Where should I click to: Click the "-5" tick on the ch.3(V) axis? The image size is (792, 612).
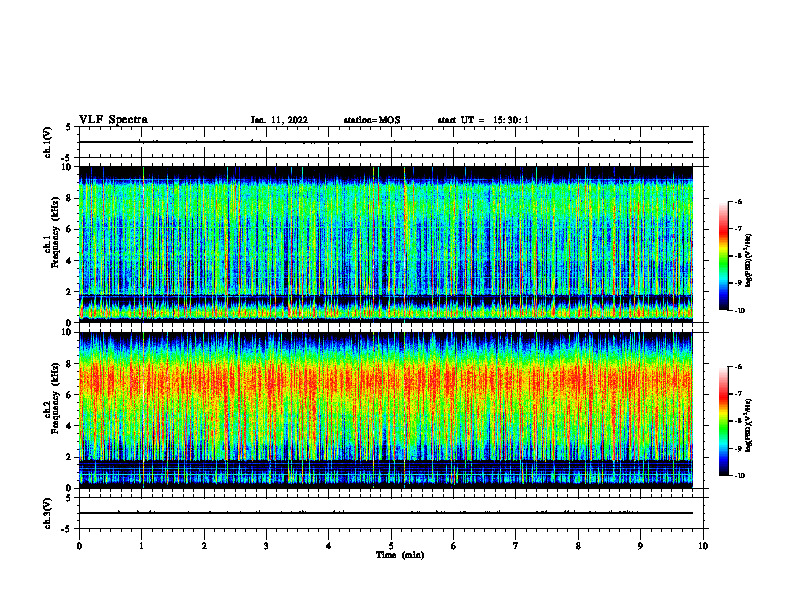67,529
